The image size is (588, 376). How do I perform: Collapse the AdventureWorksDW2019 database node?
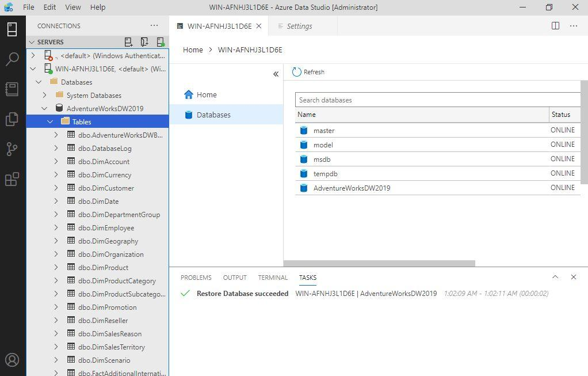click(45, 108)
